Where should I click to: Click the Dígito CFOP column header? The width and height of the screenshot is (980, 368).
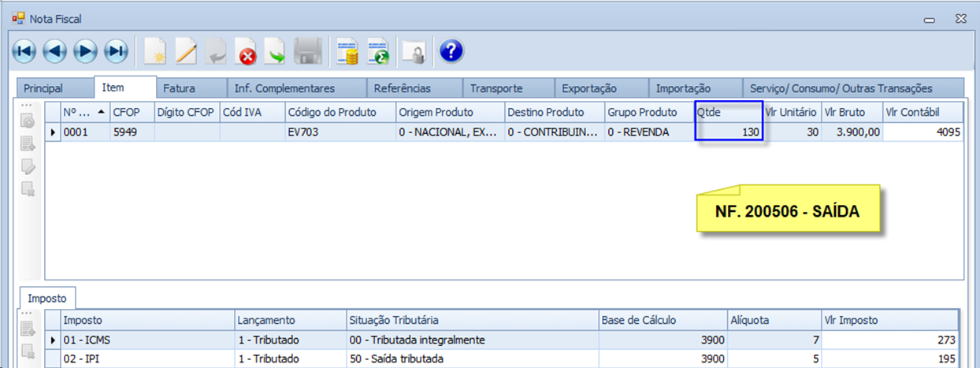point(187,112)
